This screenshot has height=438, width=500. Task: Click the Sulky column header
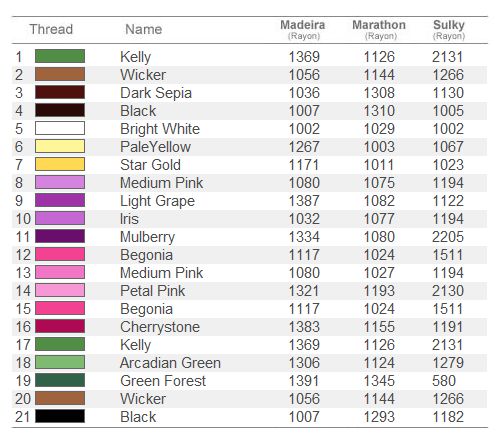pos(449,29)
